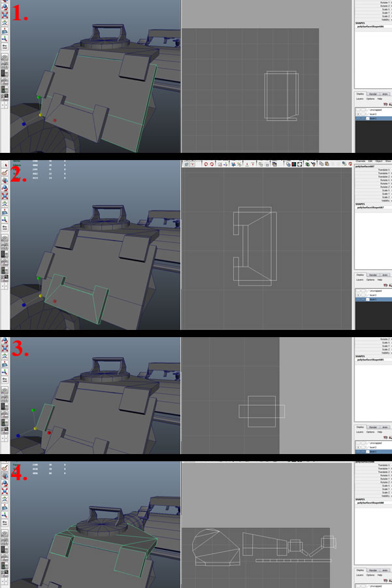The width and height of the screenshot is (392, 588).
Task: Click new layer icon in screenshot 1 layer editor
Action: tap(385, 105)
